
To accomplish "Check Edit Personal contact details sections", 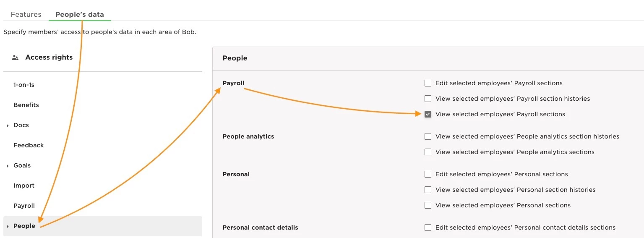I will 428,228.
